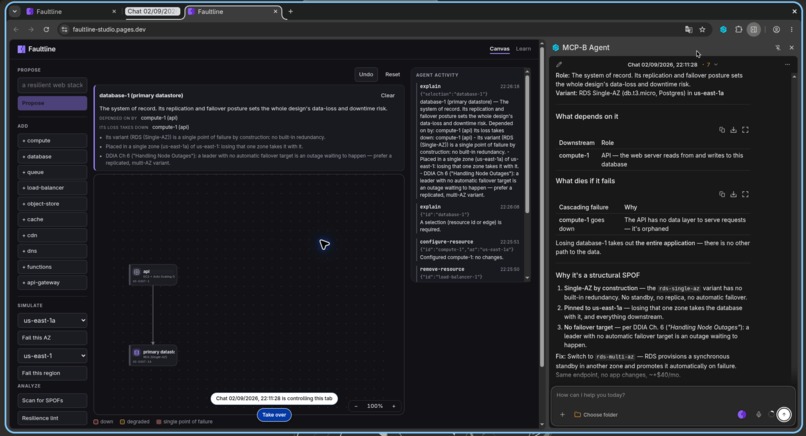Add a functions resource
Screen dimensions: 806x436
(x=52, y=267)
